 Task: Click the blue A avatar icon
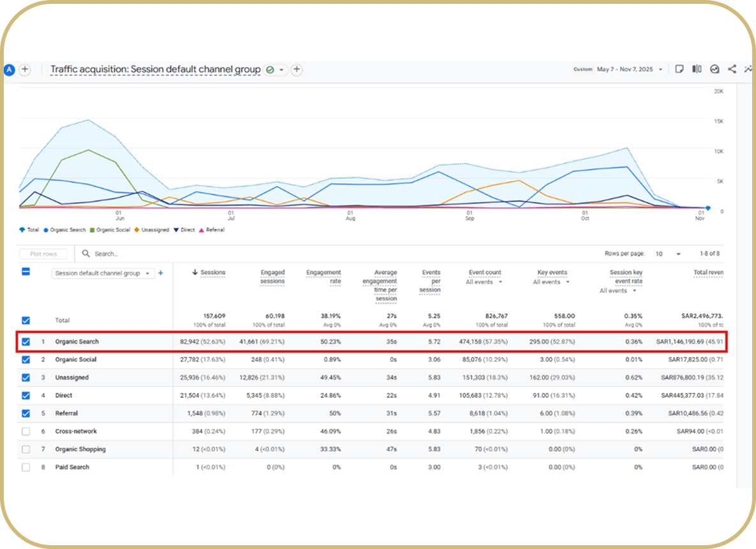[9, 70]
